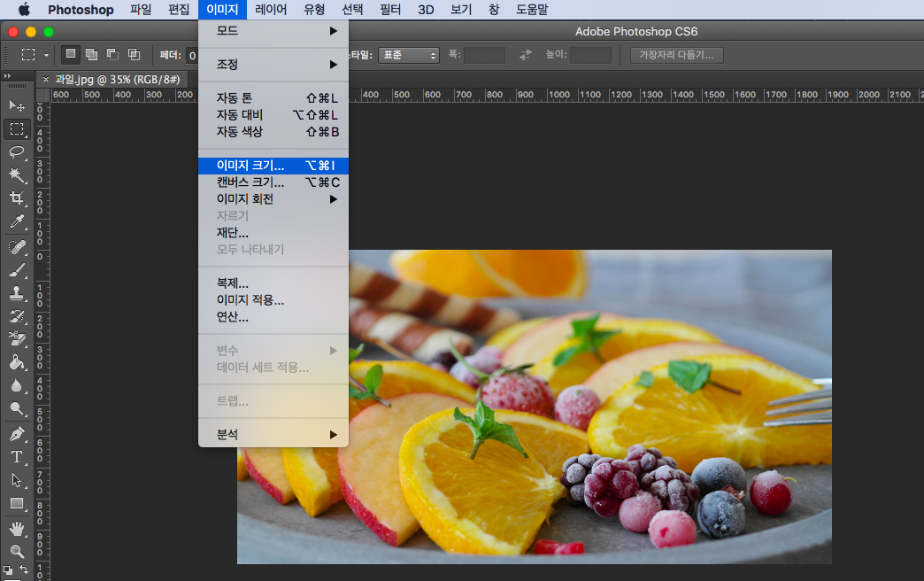
Task: Select the Healing Brush tool
Action: coord(17,246)
